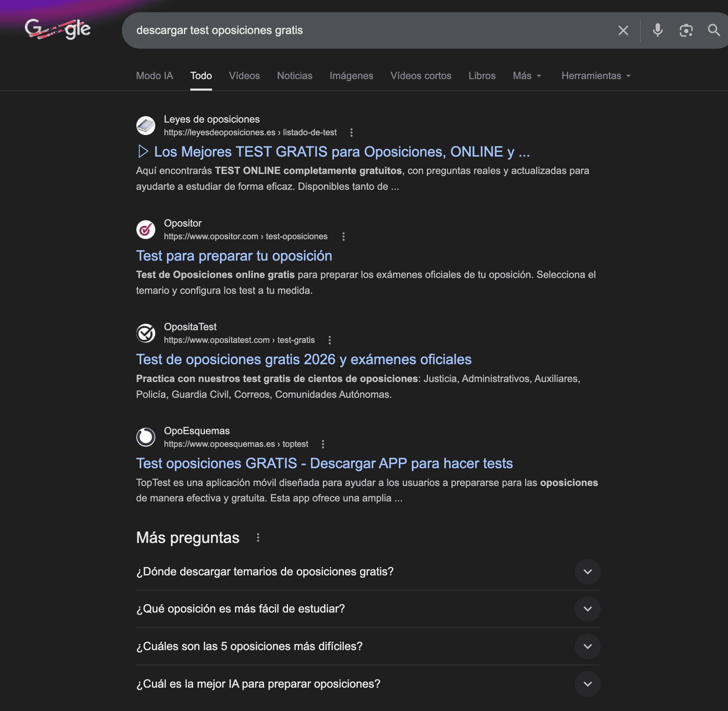Image resolution: width=728 pixels, height=711 pixels.
Task: Click the Google logo
Action: 58,29
